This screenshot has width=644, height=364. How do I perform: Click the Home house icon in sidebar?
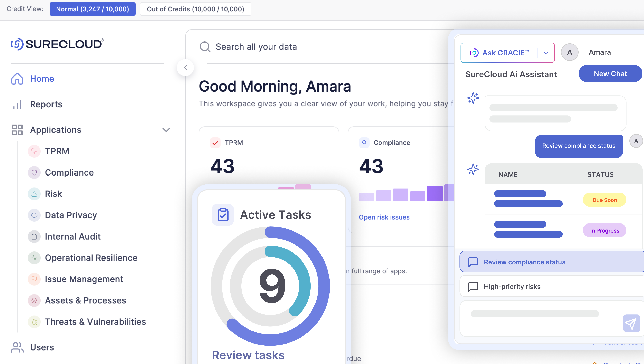point(17,79)
